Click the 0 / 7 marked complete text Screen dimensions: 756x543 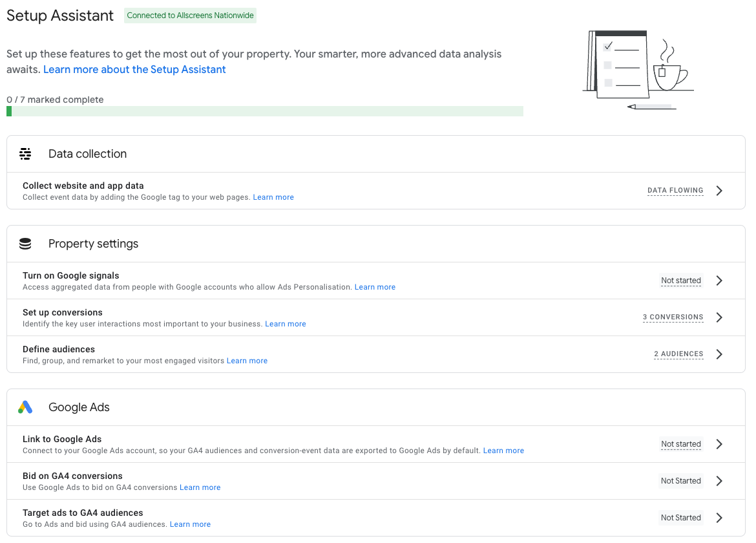[x=55, y=100]
